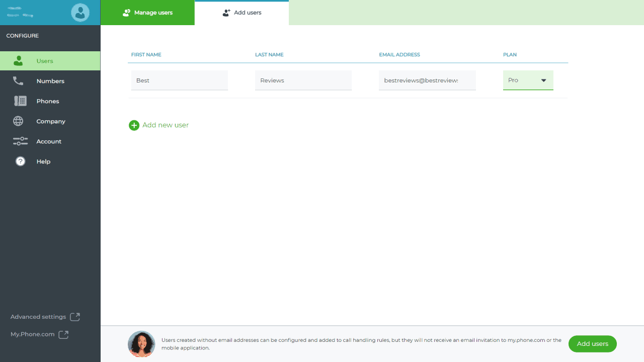Click the Last Name field containing Reviews
The image size is (644, 362).
(x=303, y=80)
